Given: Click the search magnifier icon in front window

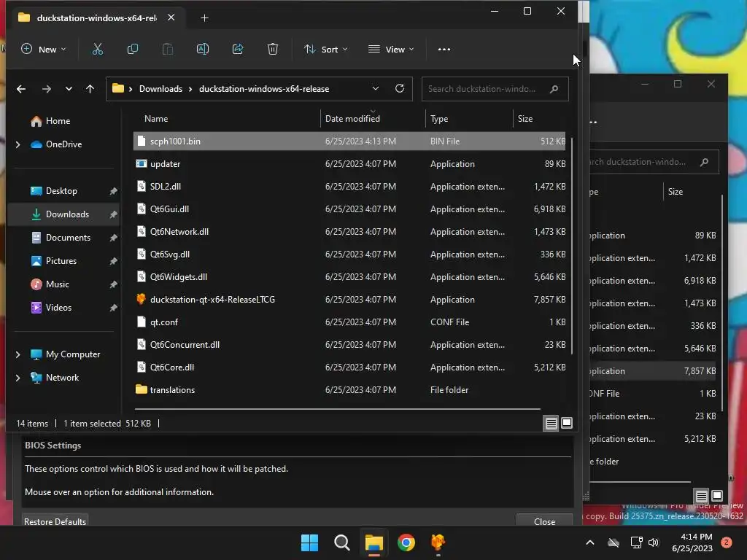Looking at the screenshot, I should [554, 89].
